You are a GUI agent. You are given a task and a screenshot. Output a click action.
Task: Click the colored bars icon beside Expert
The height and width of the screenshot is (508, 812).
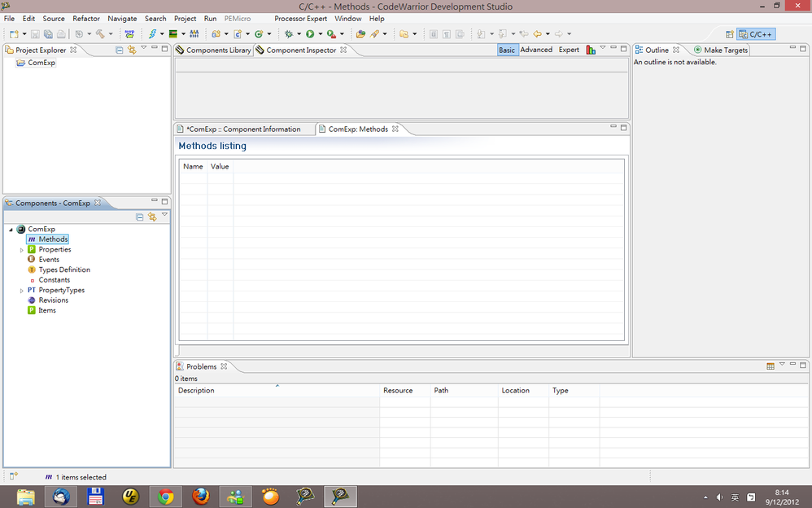tap(591, 50)
